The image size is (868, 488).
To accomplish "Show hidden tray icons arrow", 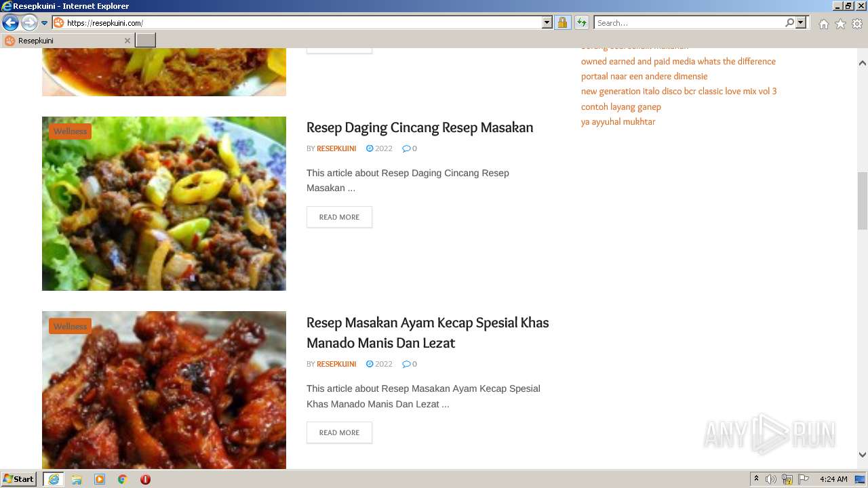I will pos(757,479).
